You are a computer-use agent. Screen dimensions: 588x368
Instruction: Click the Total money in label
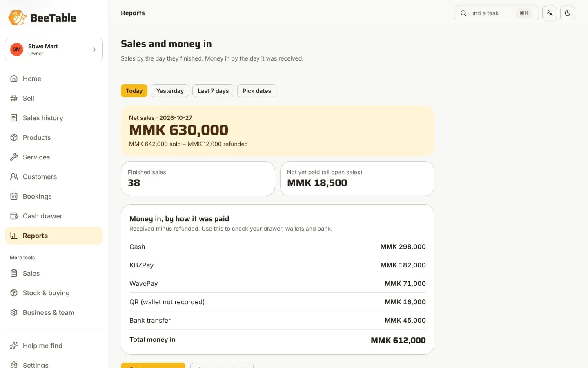coord(152,339)
